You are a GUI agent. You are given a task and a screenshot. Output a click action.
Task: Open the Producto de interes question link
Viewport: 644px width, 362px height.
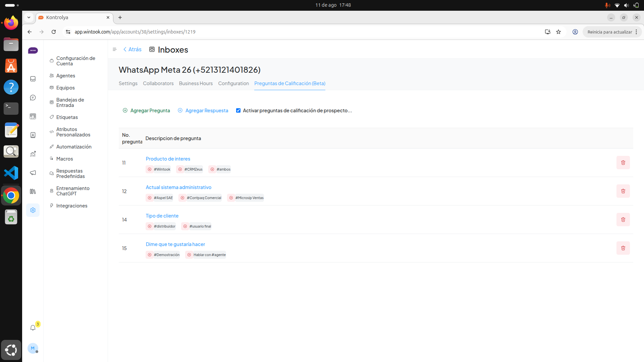pyautogui.click(x=168, y=159)
